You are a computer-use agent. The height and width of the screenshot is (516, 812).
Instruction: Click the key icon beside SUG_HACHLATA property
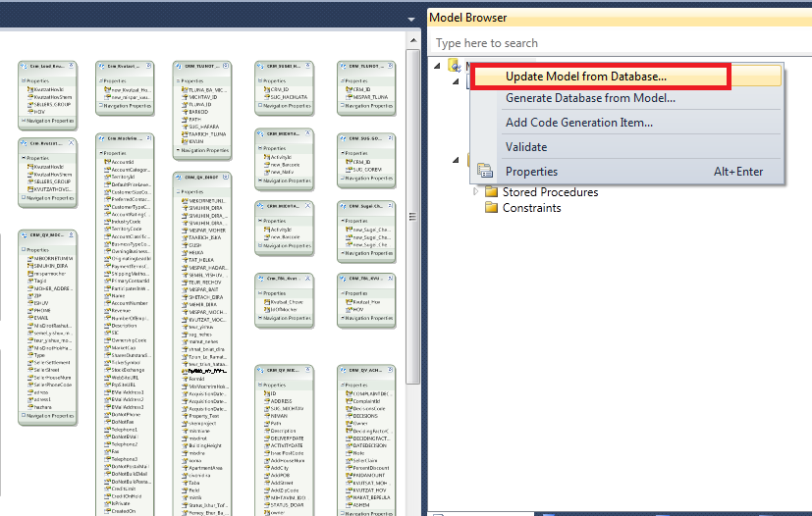[x=267, y=97]
